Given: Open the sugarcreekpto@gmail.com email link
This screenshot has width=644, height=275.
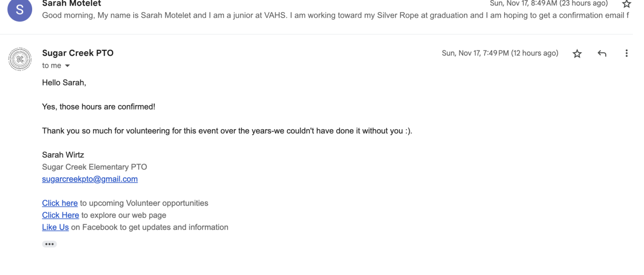Looking at the screenshot, I should (90, 179).
